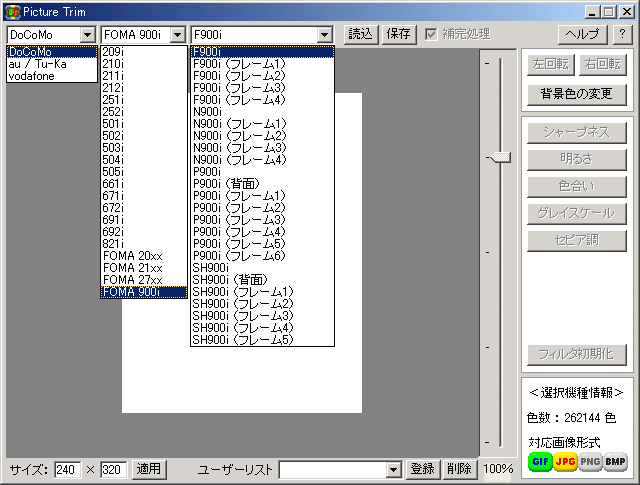Image resolution: width=640 pixels, height=485 pixels.
Task: Choose 251i in series list
Action: point(144,100)
